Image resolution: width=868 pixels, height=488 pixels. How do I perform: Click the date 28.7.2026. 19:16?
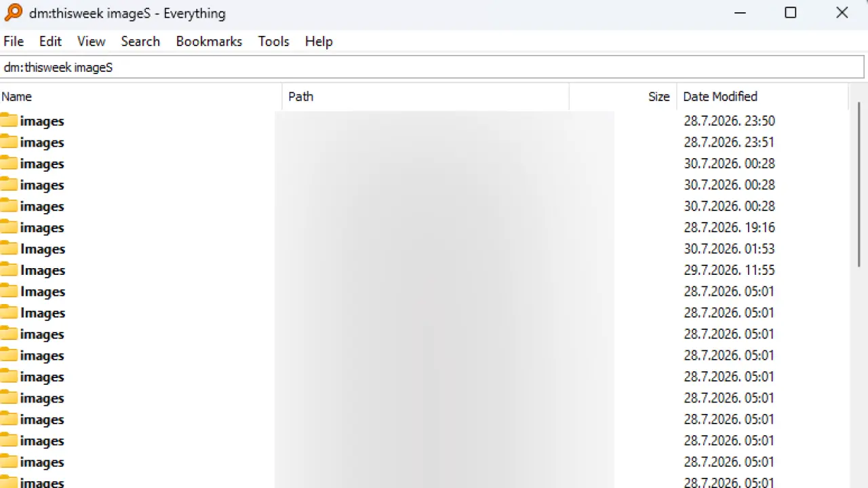729,227
